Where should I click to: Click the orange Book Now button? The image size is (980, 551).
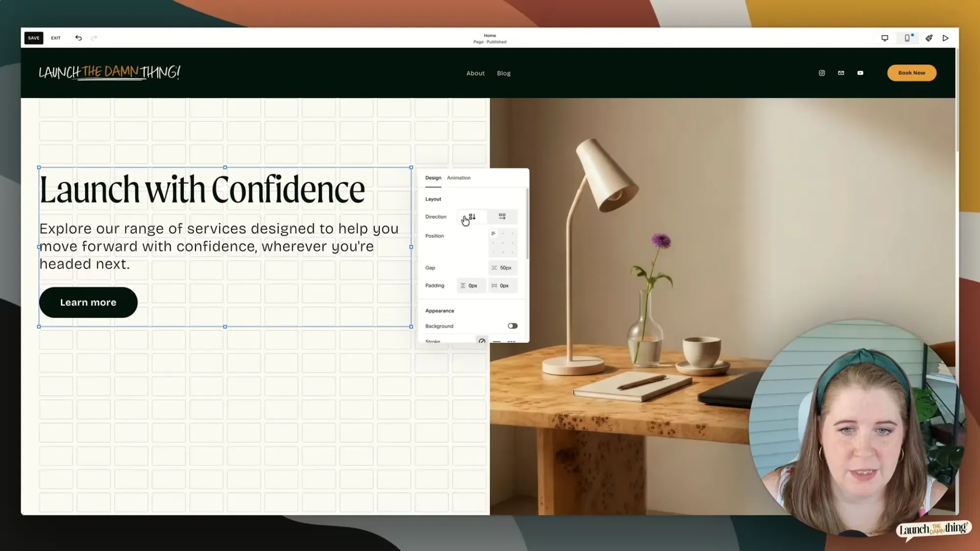click(911, 73)
